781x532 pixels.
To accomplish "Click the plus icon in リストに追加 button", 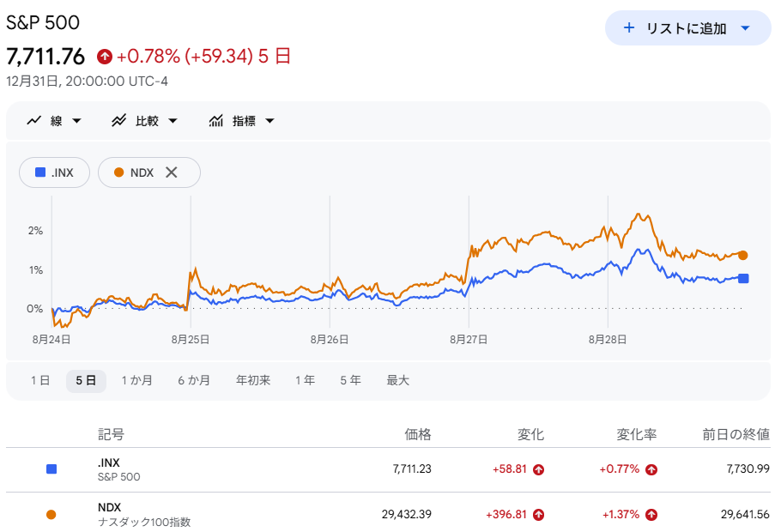I will 629,28.
